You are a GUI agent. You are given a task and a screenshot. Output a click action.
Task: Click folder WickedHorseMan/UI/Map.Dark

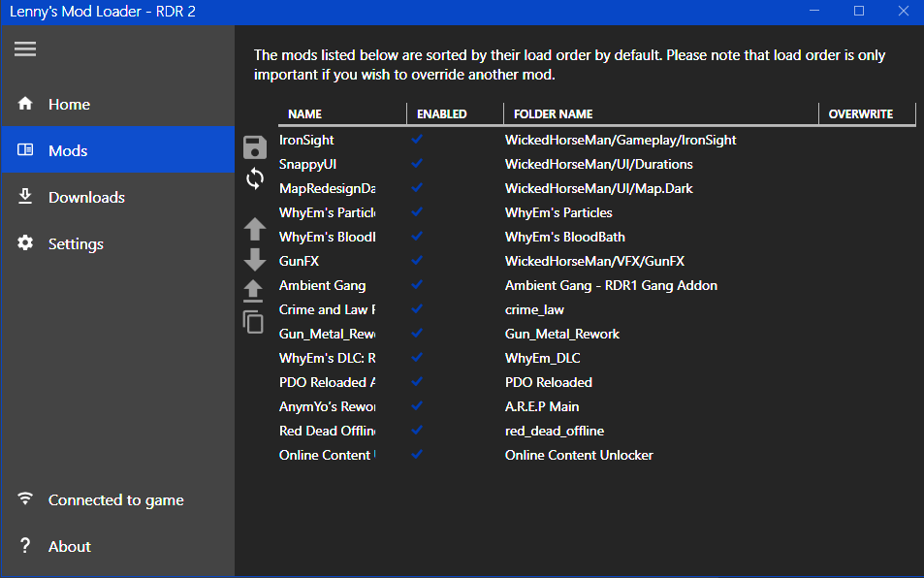pyautogui.click(x=599, y=188)
